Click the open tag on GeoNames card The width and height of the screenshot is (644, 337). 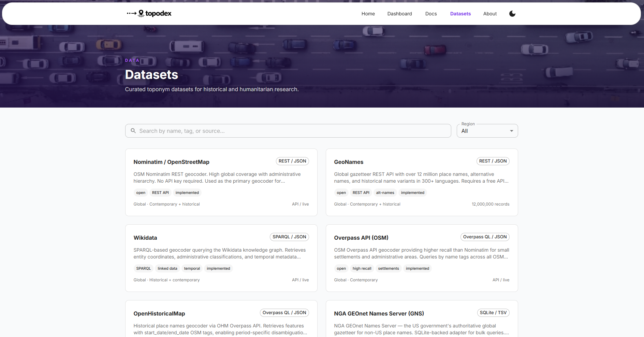(341, 193)
